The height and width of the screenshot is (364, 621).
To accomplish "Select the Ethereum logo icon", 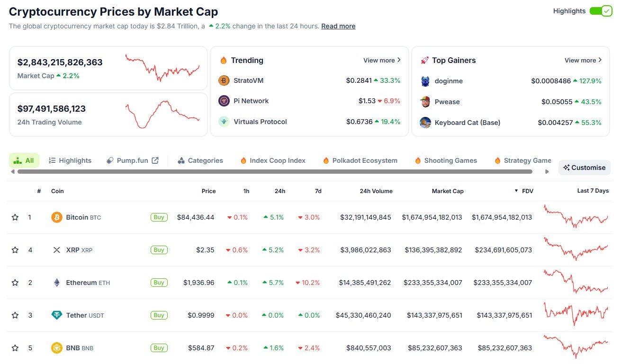I will pos(56,282).
